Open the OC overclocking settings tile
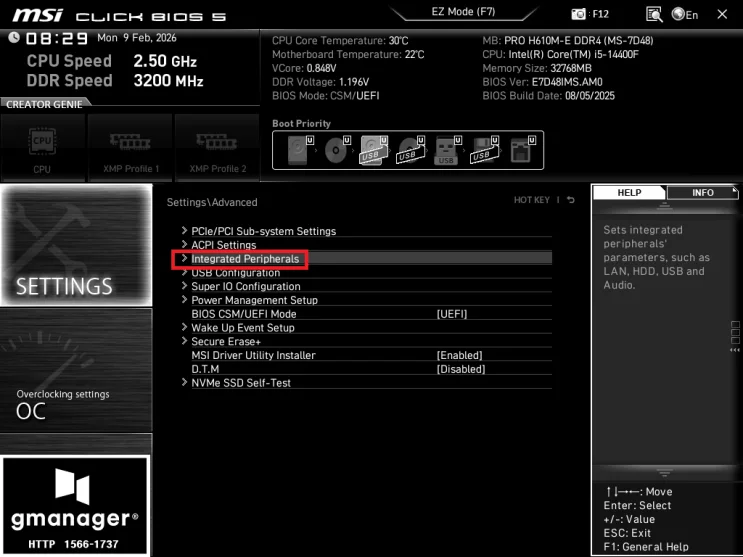 [76, 370]
